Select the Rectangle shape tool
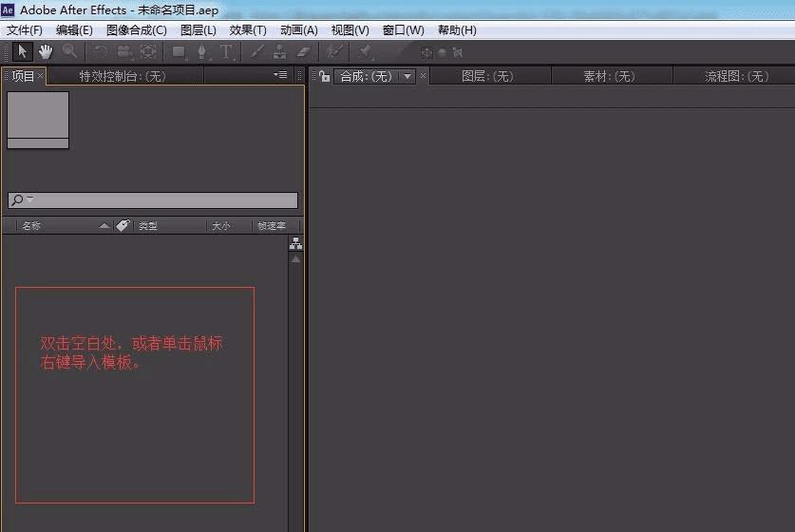This screenshot has height=532, width=795. click(179, 51)
